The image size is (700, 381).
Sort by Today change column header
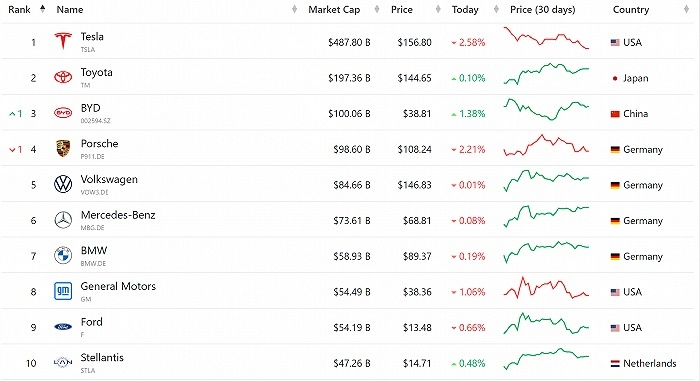click(465, 9)
